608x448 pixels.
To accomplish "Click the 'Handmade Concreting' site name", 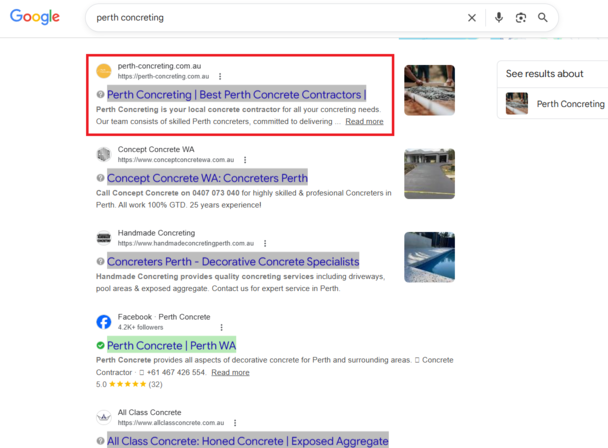I will click(x=156, y=233).
